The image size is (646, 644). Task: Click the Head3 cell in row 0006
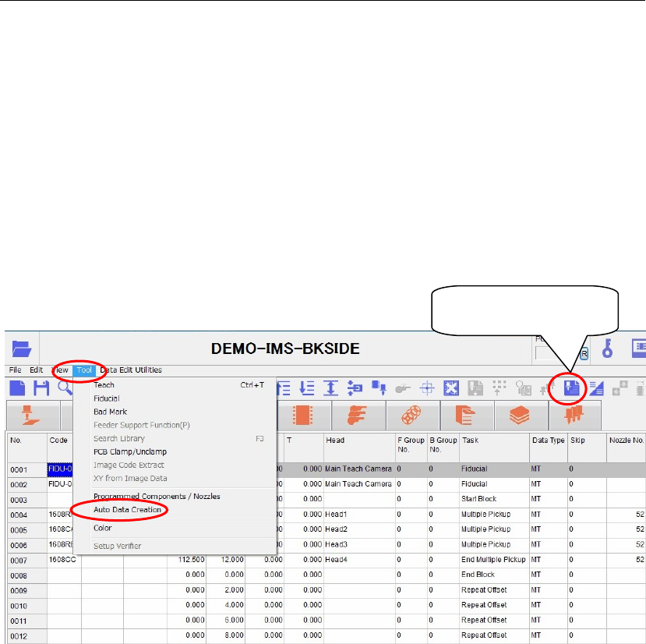359,544
